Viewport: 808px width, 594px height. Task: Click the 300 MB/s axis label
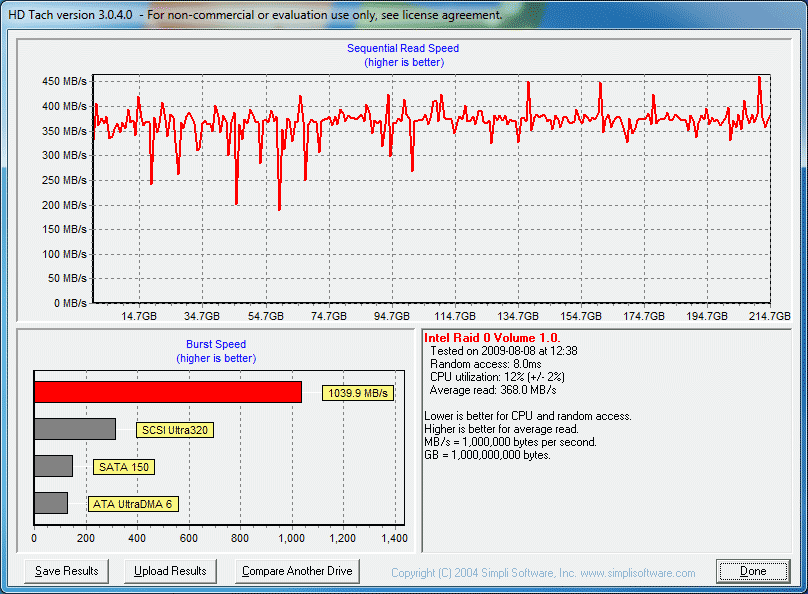tap(64, 155)
